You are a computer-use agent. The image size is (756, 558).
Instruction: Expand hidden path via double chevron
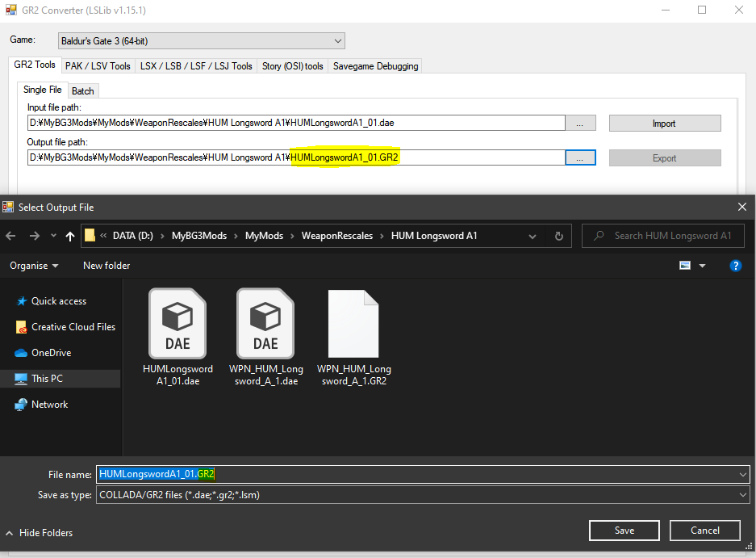[103, 236]
